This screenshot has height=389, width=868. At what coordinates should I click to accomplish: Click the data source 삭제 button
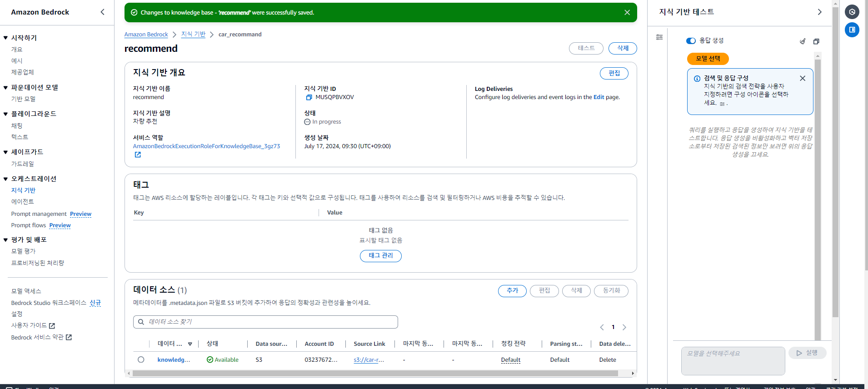pyautogui.click(x=576, y=291)
